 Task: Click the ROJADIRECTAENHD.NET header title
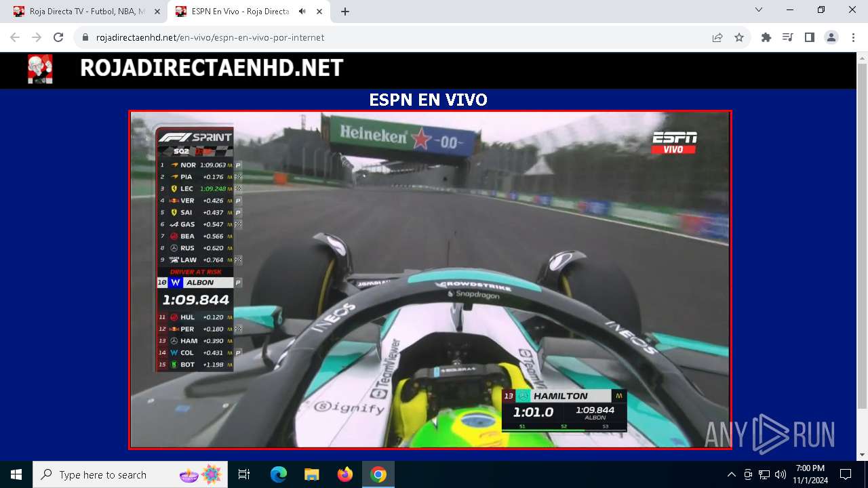(x=212, y=68)
